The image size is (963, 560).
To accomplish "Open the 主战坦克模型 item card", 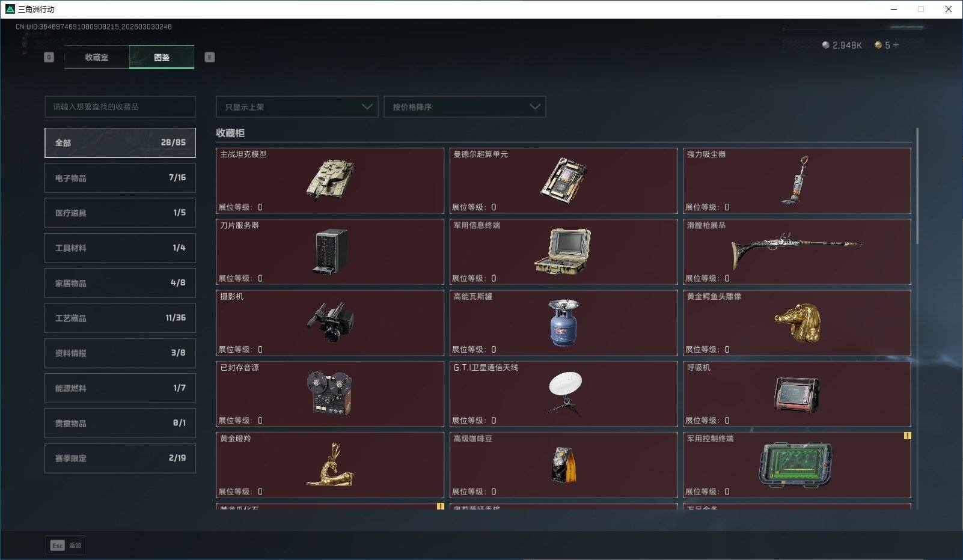I will point(329,180).
